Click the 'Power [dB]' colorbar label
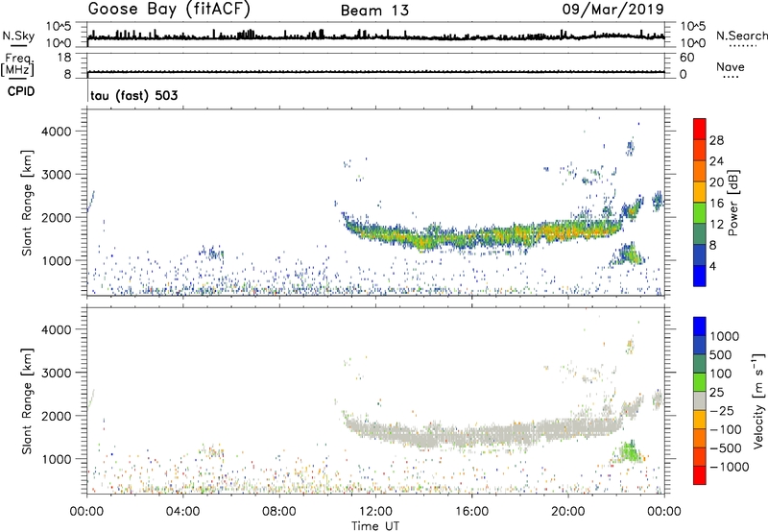Viewport: 768px width, 532px height. [x=732, y=203]
